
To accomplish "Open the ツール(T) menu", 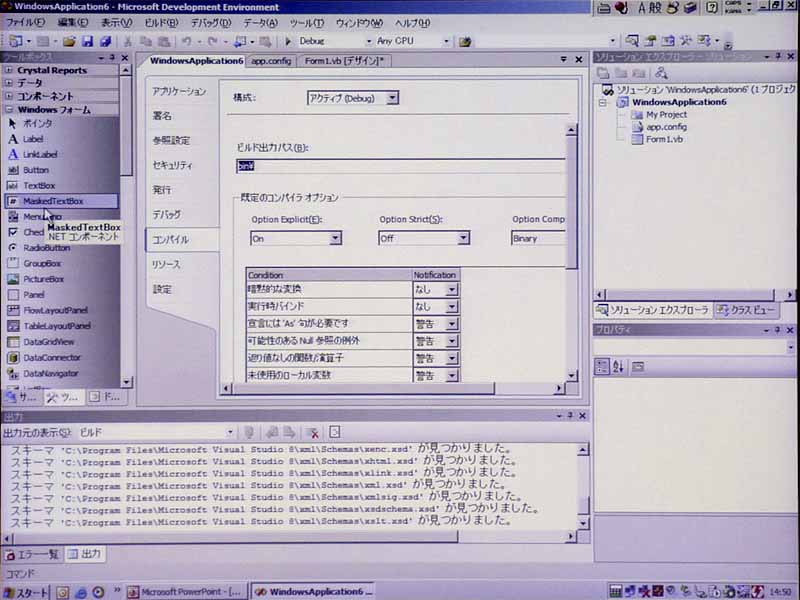I will pyautogui.click(x=306, y=23).
